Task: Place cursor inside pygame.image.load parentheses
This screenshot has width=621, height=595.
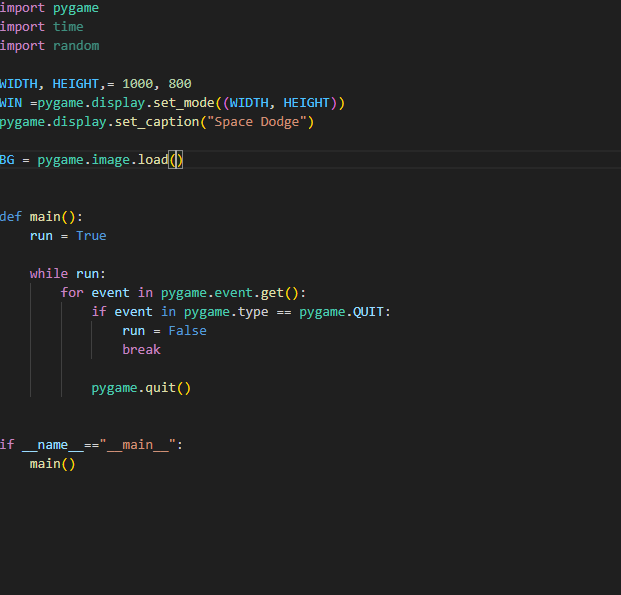Action: click(177, 160)
